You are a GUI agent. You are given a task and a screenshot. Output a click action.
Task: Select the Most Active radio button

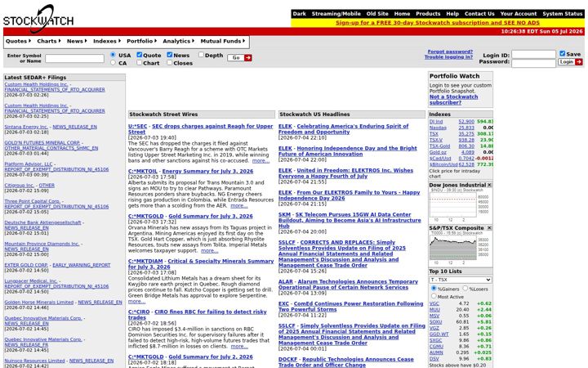[x=434, y=296]
